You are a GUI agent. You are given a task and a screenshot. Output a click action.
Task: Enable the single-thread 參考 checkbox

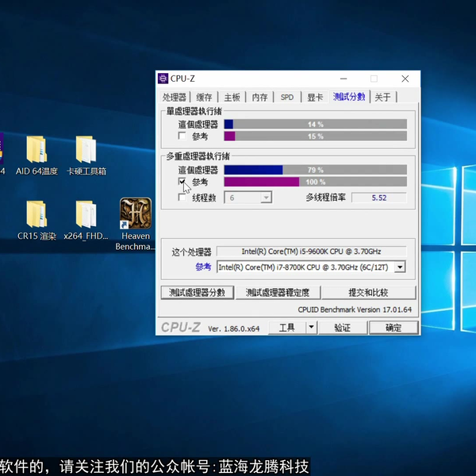tap(182, 136)
